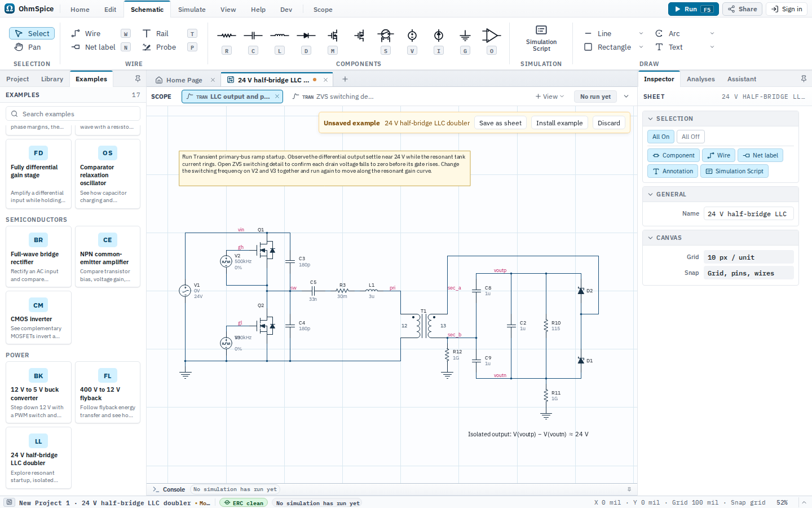Select the diode component tool
This screenshot has height=508, width=812.
[306, 36]
